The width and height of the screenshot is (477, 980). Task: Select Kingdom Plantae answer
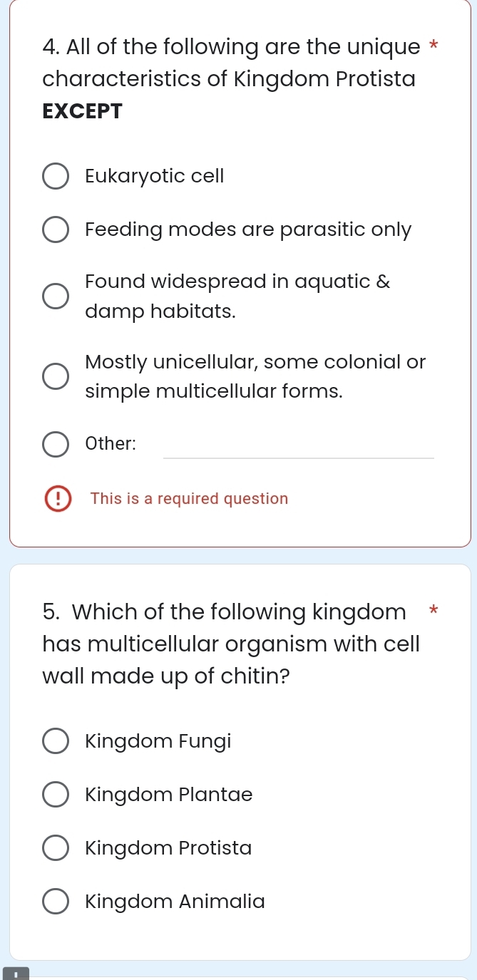56,794
